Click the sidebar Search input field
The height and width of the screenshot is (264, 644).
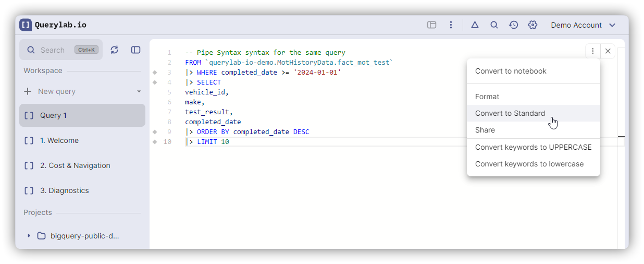pos(52,50)
